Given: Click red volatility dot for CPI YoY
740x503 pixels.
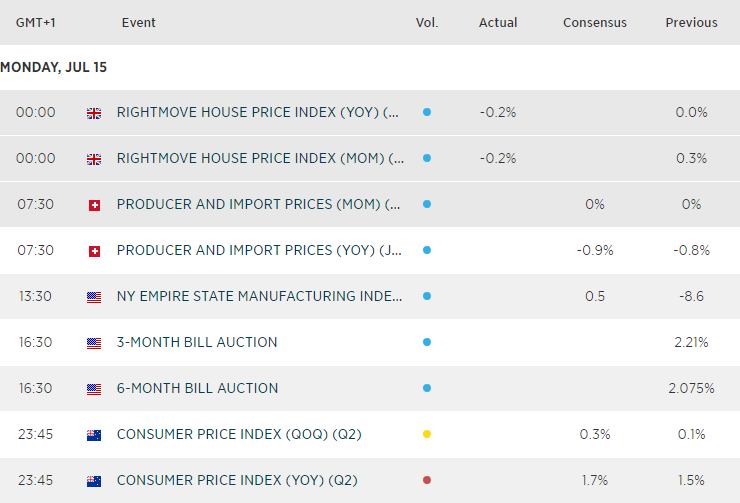Looking at the screenshot, I should (427, 480).
